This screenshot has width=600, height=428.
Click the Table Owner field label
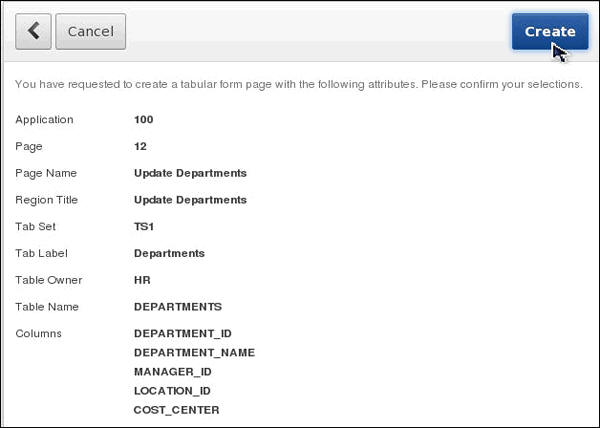coord(48,280)
